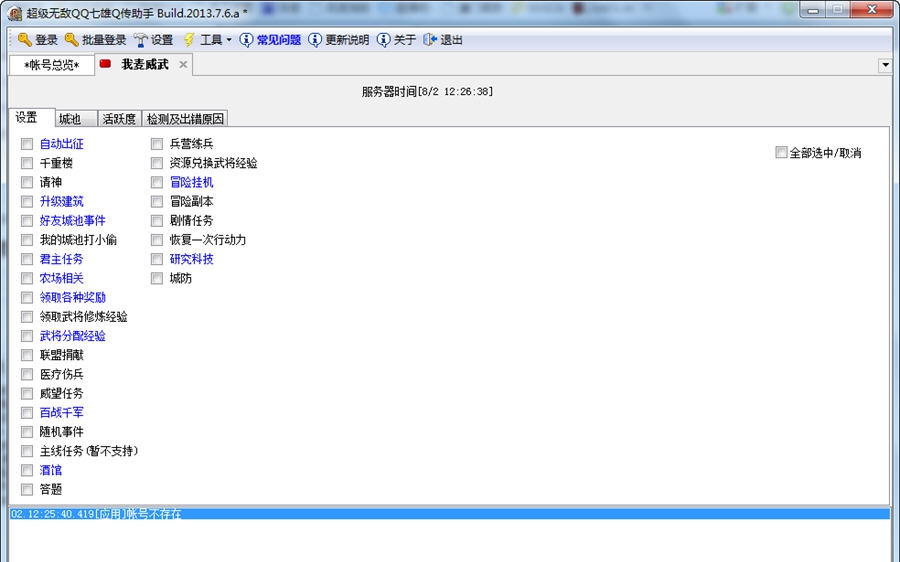Click the 工具 lightning icon
This screenshot has height=562, width=900.
pos(189,40)
